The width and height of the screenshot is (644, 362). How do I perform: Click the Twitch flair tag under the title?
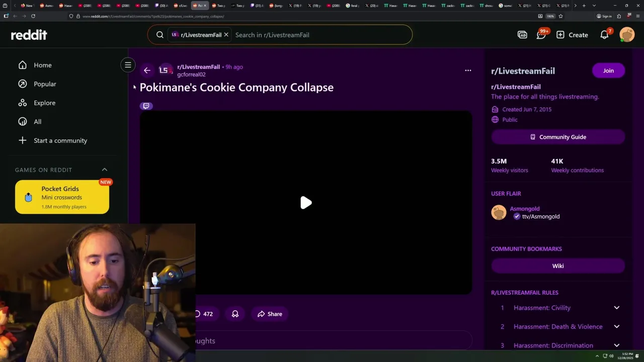146,106
